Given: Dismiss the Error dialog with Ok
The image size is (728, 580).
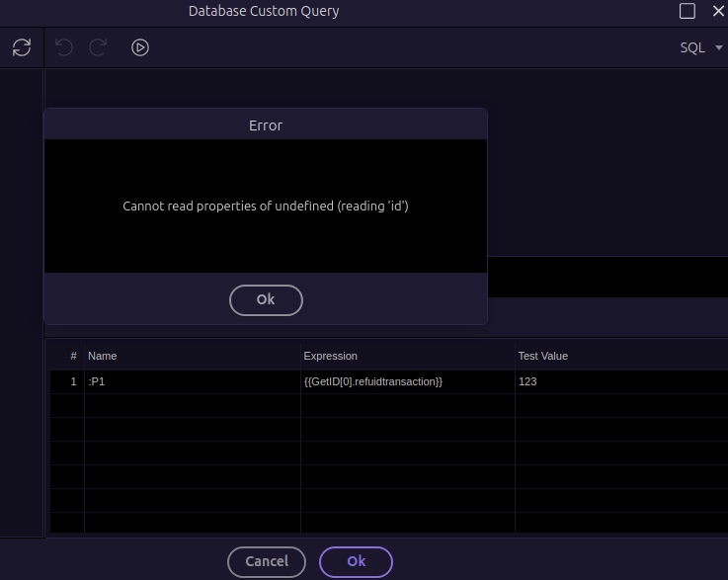Looking at the screenshot, I should [266, 300].
